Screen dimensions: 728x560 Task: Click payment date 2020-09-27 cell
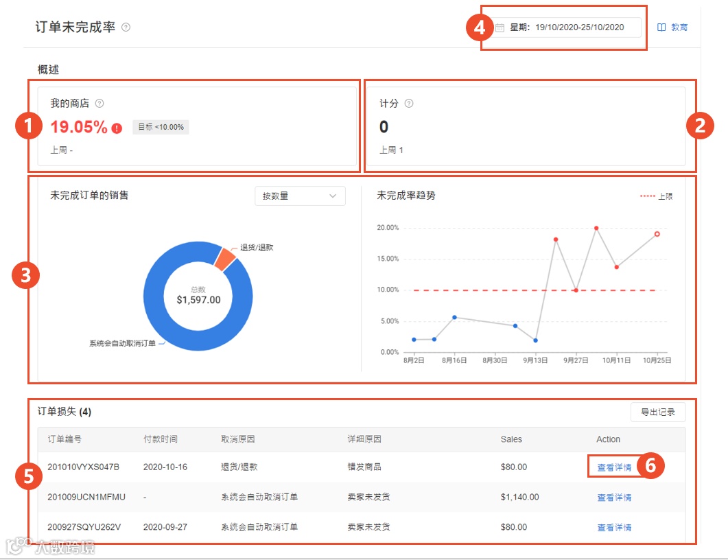pos(165,528)
